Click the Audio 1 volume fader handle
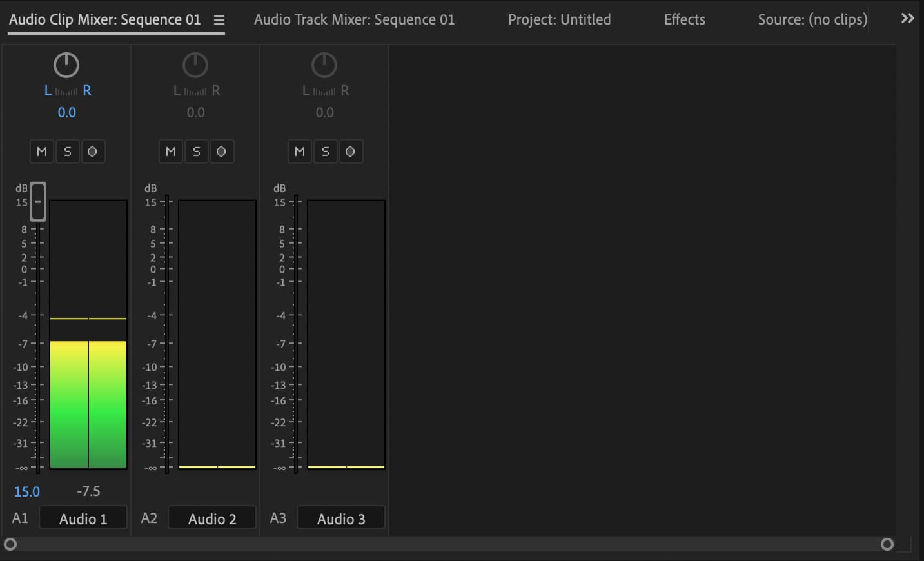Image resolution: width=924 pixels, height=561 pixels. click(x=37, y=201)
